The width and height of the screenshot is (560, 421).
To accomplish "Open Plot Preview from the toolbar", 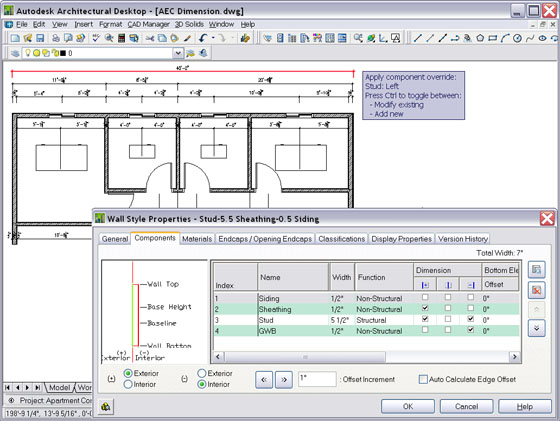I will pos(68,38).
